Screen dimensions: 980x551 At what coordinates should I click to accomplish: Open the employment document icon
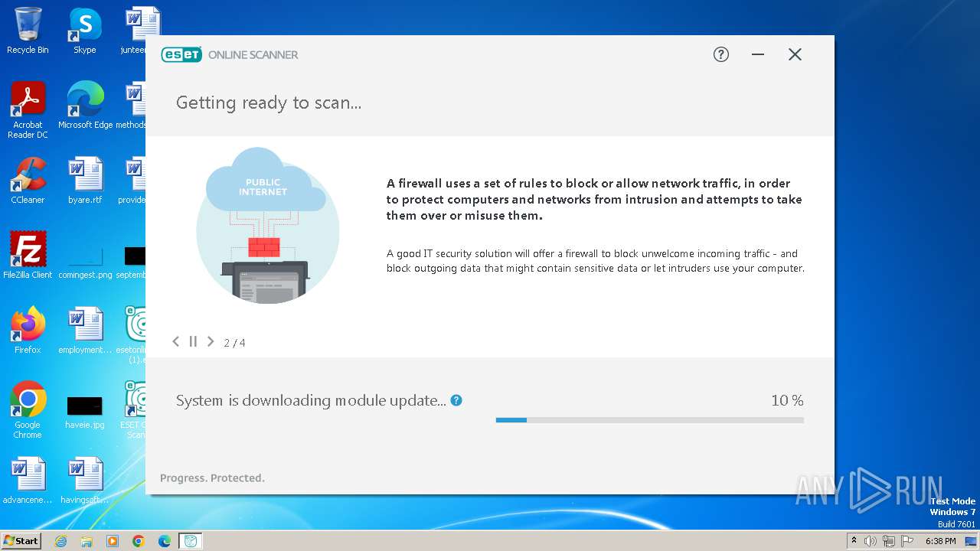(x=85, y=331)
